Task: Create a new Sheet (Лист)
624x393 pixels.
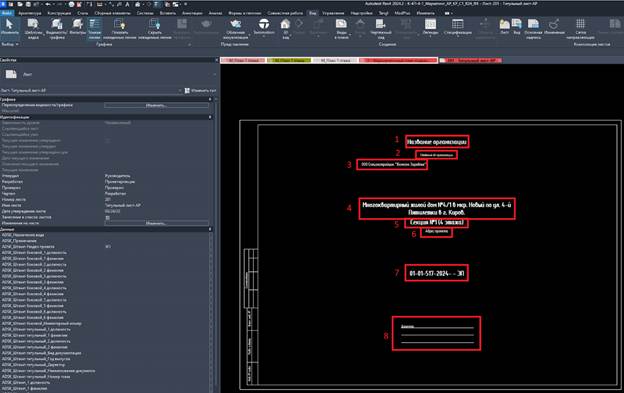Action: [504, 27]
